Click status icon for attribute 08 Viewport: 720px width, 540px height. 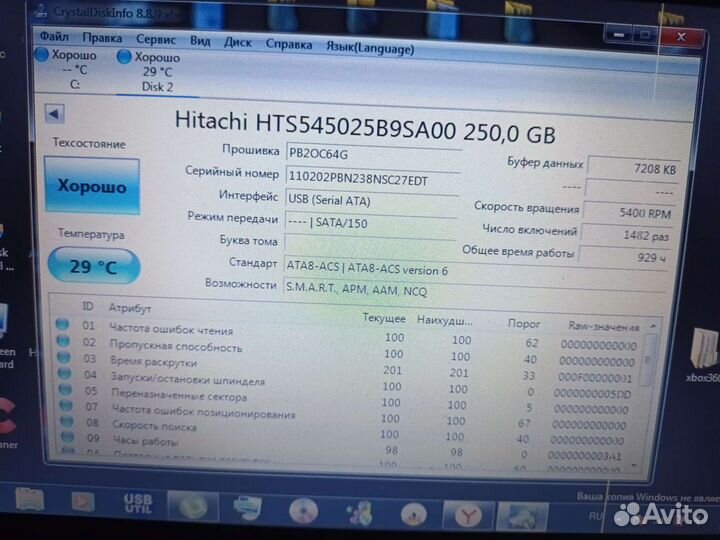tap(67, 422)
